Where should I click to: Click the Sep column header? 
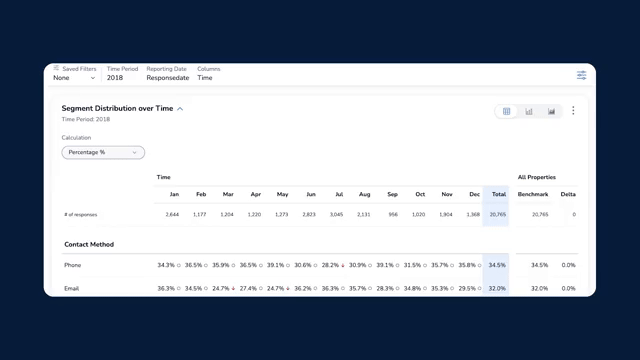pyautogui.click(x=393, y=194)
